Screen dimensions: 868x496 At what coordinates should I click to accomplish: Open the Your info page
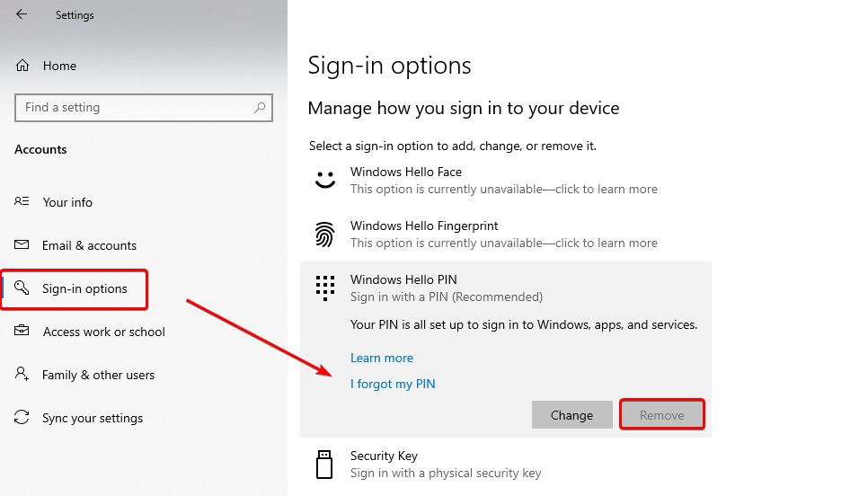67,202
